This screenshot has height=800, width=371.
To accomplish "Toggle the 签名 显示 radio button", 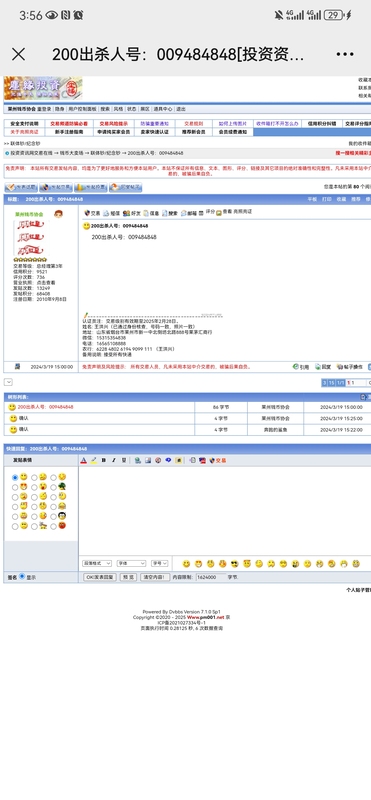I will [22, 576].
